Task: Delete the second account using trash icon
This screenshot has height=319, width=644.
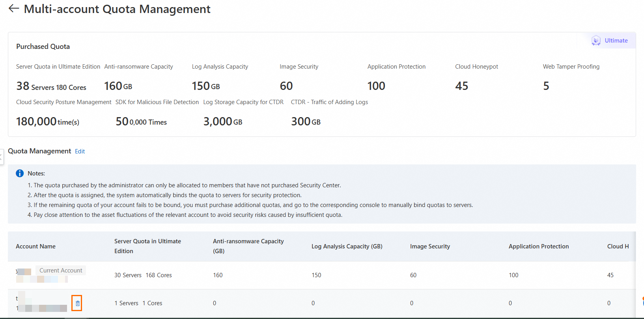Action: 77,303
